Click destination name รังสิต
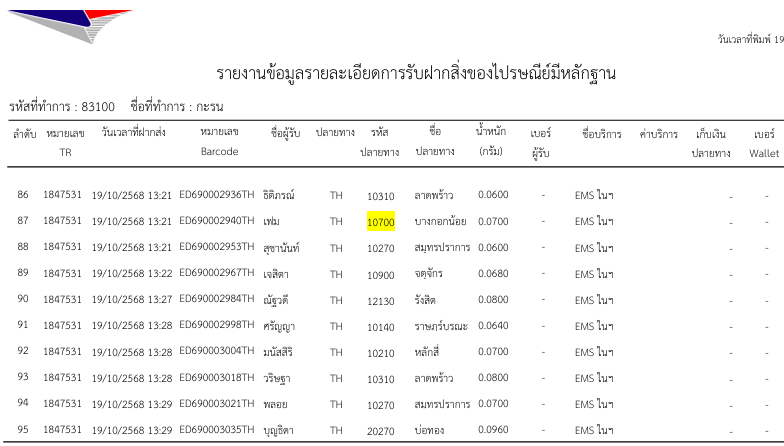Viewport: 784px width, 446px height. point(425,300)
